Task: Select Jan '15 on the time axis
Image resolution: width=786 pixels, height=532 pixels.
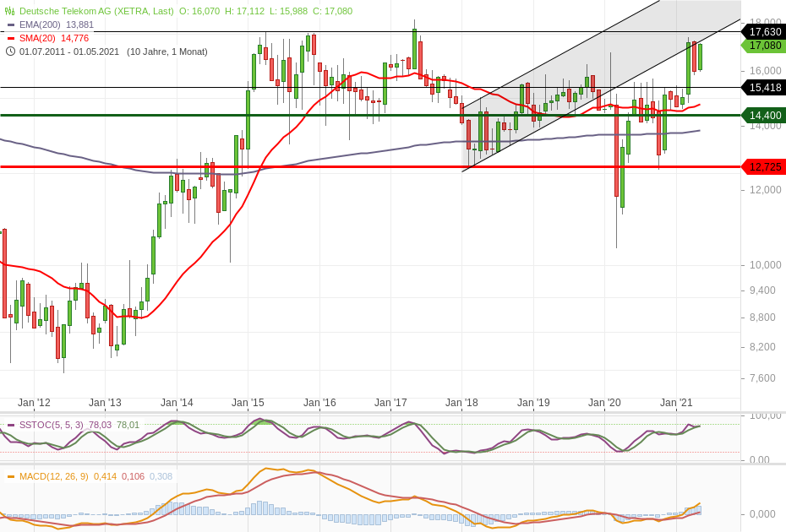Action: point(248,402)
